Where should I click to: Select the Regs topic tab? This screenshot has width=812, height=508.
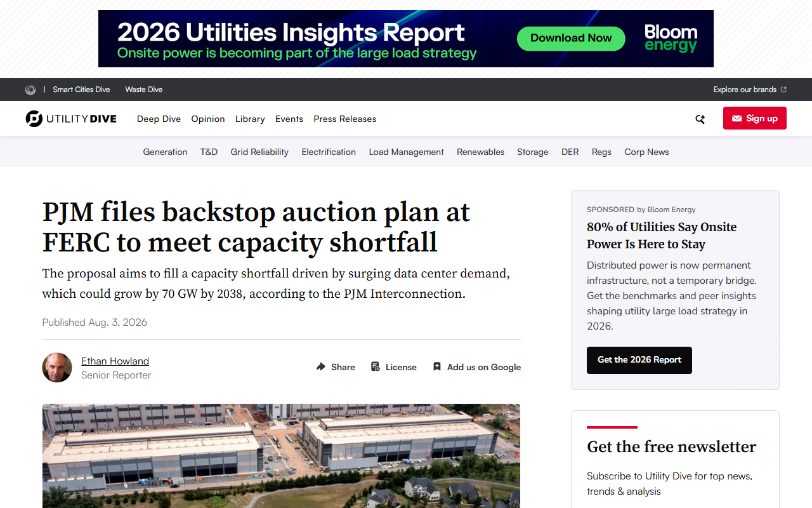point(601,152)
